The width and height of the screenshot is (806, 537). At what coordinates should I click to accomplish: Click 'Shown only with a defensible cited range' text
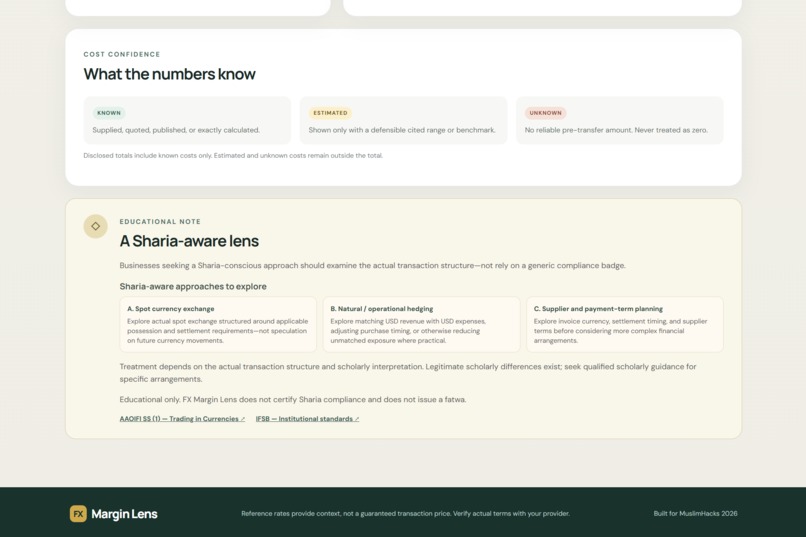(x=402, y=130)
